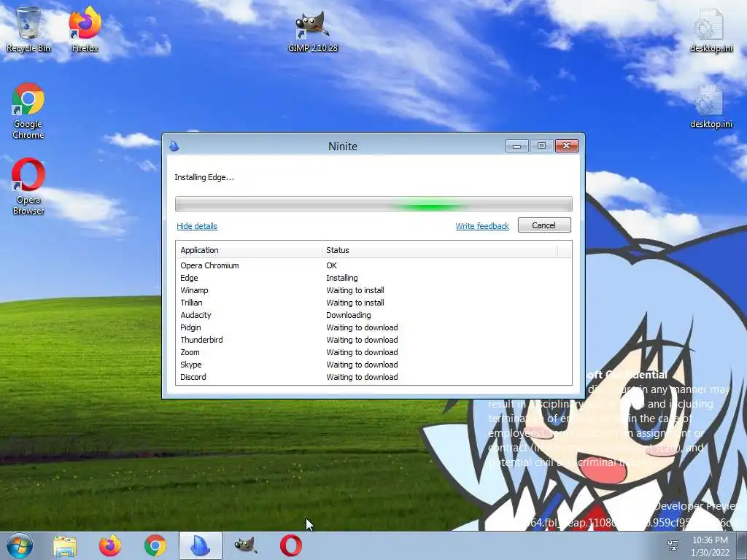Switch to the Ninite taskbar button
This screenshot has height=560, width=747.
point(201,545)
